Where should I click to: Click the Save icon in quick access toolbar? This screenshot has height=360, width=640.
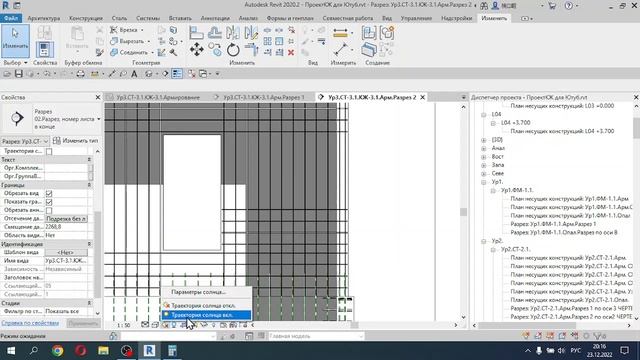[x=18, y=74]
